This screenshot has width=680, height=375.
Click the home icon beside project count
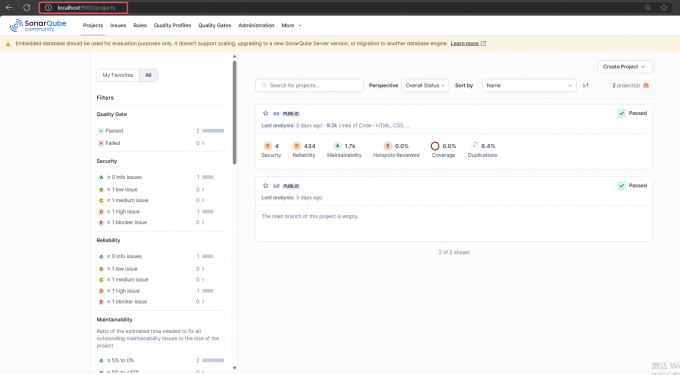point(646,85)
